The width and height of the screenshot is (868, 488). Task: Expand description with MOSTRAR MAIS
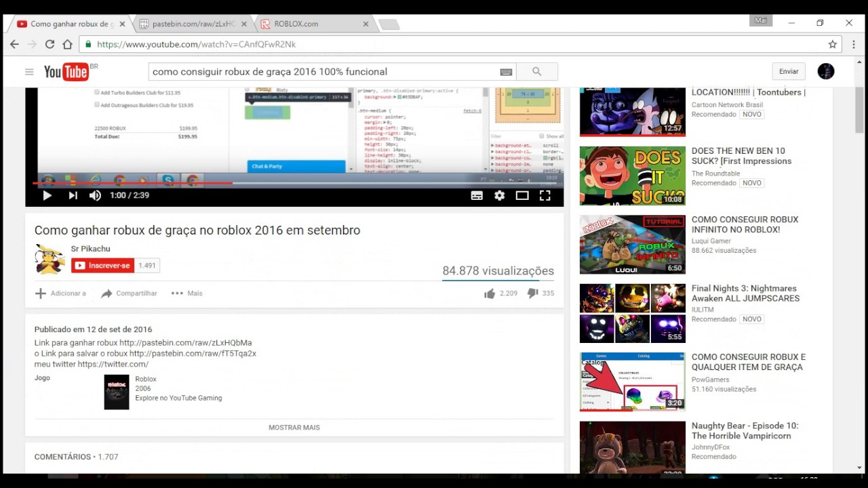tap(294, 428)
